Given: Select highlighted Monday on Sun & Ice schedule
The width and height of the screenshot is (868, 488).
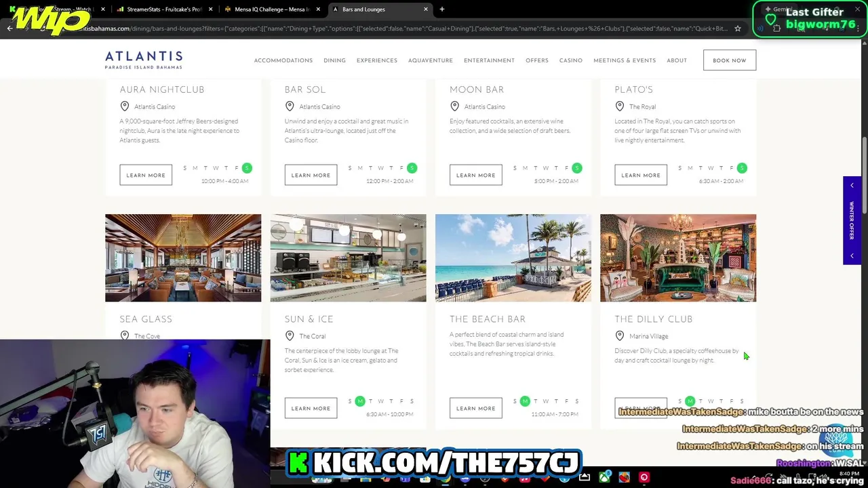Looking at the screenshot, I should 360,401.
